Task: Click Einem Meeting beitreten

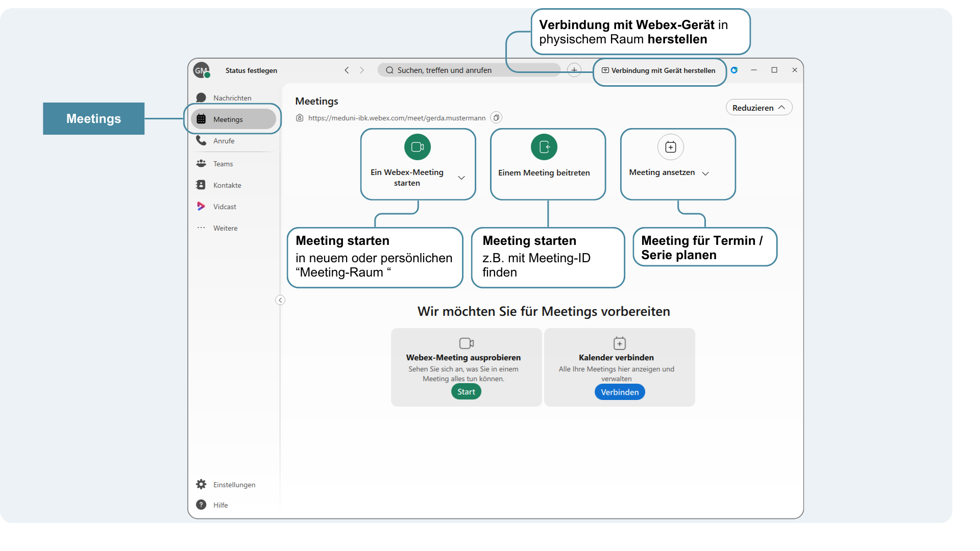Action: point(544,173)
